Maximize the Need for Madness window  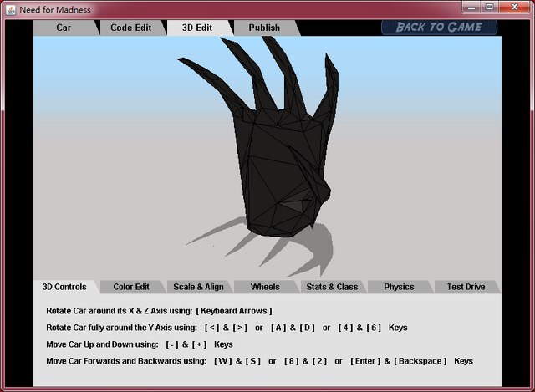click(x=490, y=8)
